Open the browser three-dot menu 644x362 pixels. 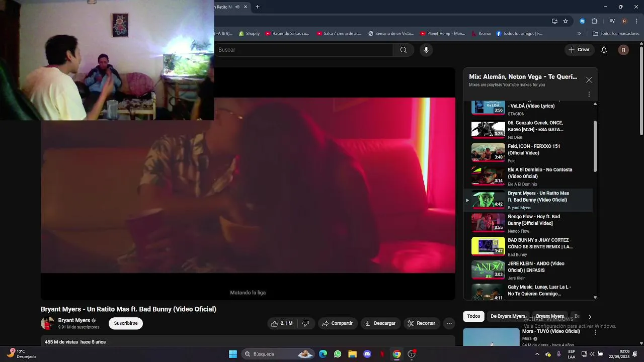click(x=636, y=21)
